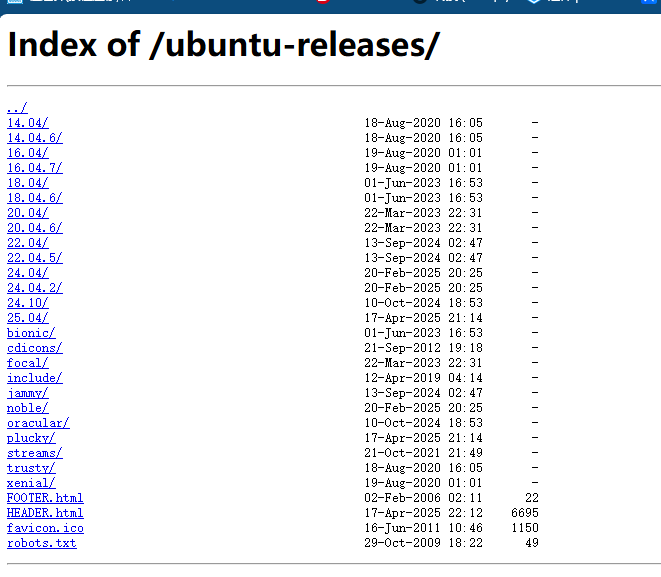Open the plucky/ folder link
Image resolution: width=661 pixels, height=577 pixels.
pos(31,438)
